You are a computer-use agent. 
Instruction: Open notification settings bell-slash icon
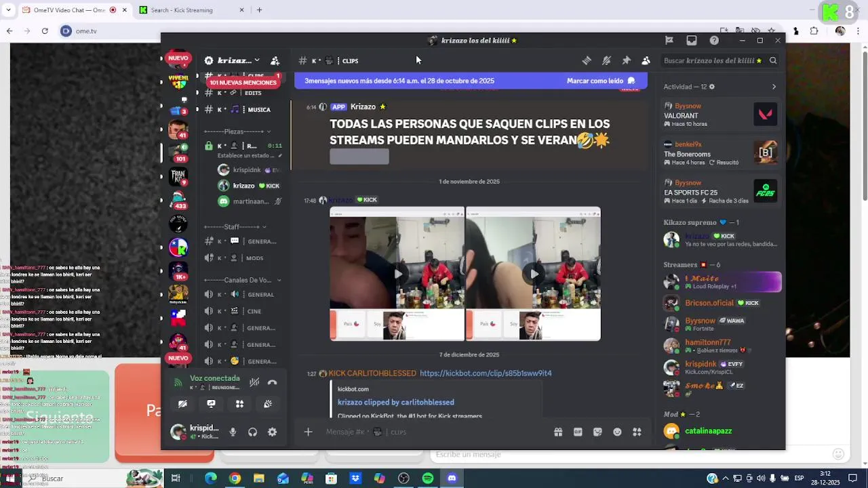[606, 60]
